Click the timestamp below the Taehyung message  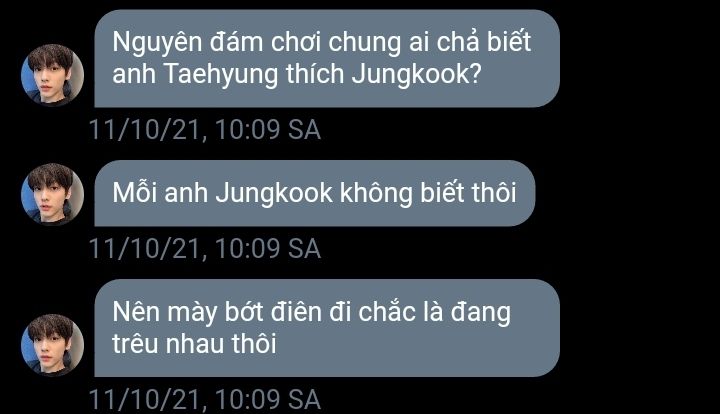coord(204,129)
